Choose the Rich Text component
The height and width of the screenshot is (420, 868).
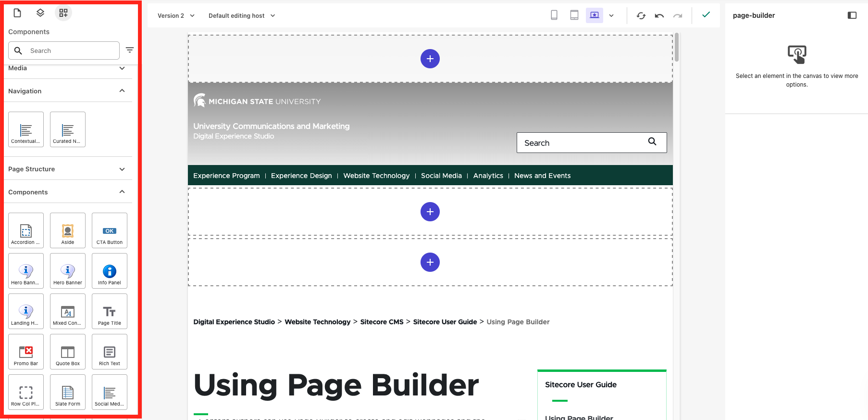[x=110, y=352]
